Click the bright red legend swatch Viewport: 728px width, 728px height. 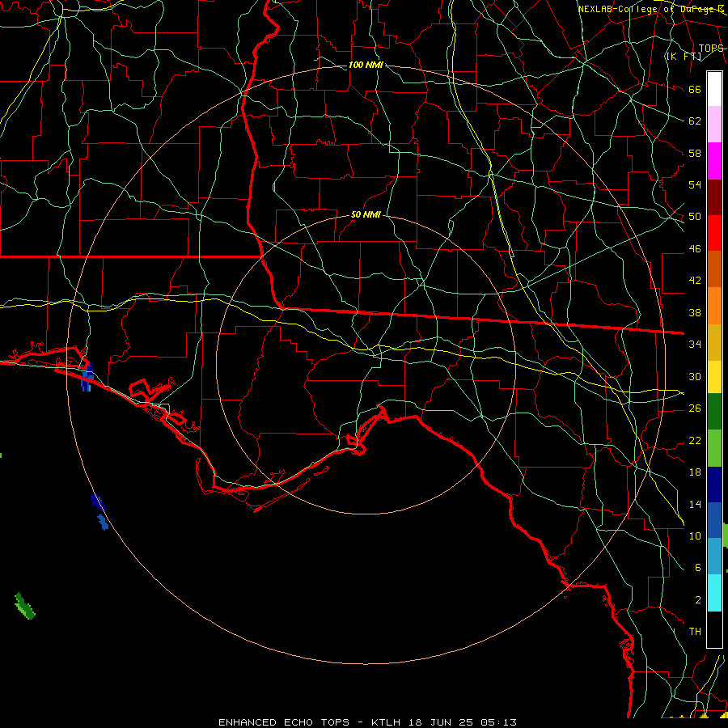click(714, 234)
